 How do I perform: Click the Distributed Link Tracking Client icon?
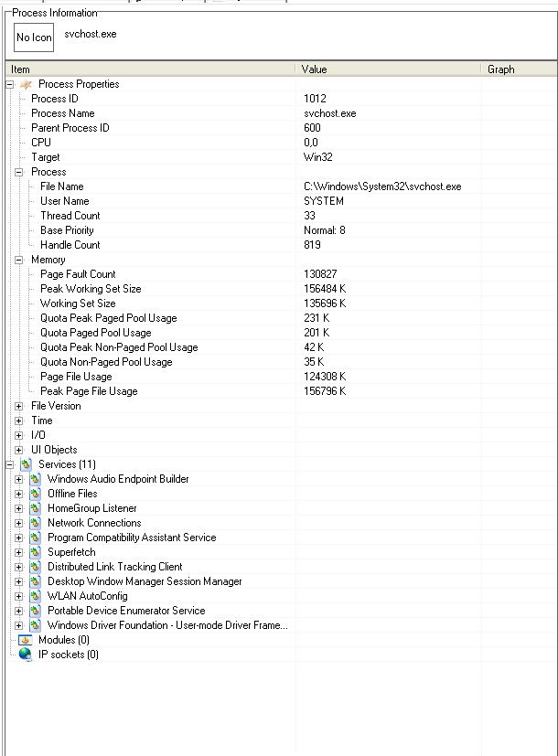pos(35,567)
